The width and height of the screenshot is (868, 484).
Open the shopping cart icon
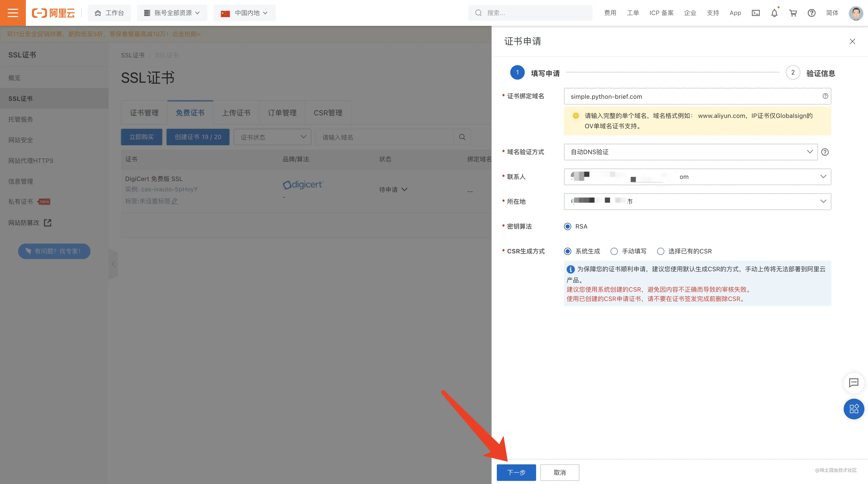[x=793, y=13]
